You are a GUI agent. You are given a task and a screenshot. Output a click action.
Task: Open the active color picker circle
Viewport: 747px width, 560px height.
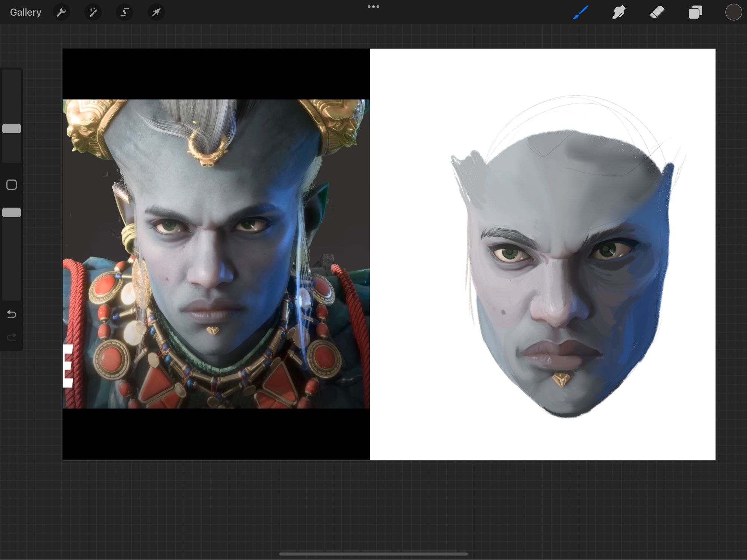click(x=734, y=12)
